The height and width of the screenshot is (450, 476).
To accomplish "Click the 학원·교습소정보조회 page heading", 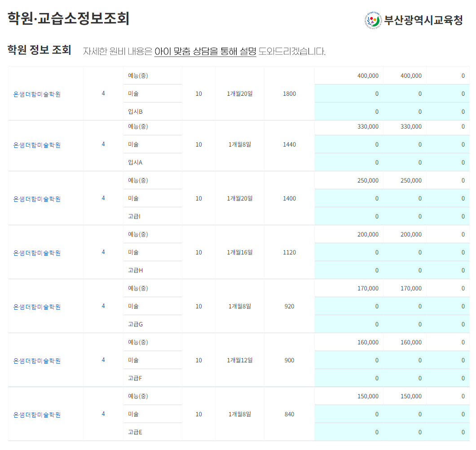I will coord(69,18).
